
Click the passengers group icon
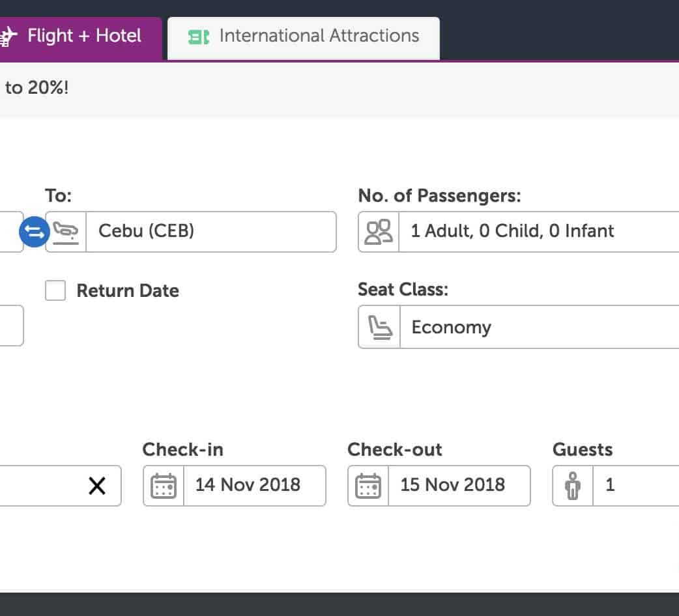point(379,232)
